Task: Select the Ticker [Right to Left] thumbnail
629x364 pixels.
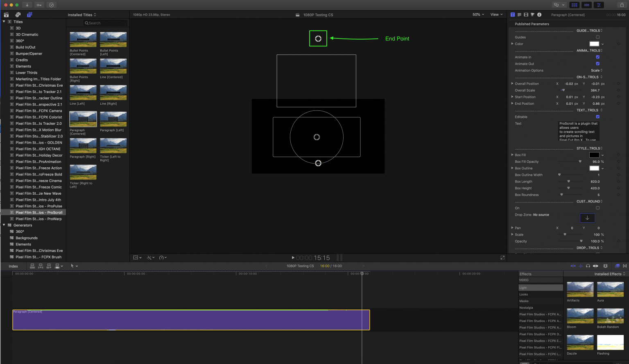Action: (83, 172)
